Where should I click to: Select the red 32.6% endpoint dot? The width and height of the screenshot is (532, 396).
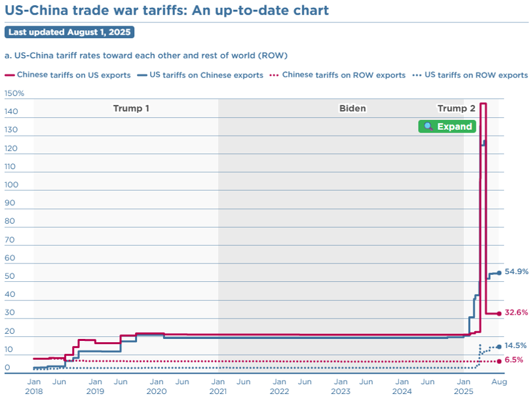[x=499, y=313]
